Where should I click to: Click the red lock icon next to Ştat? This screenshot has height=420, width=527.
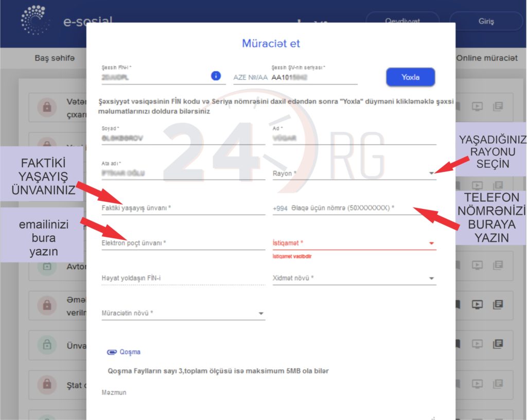click(47, 384)
